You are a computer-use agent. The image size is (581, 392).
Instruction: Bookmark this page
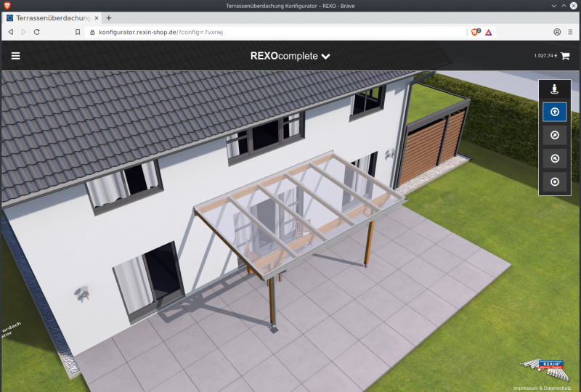pyautogui.click(x=78, y=32)
